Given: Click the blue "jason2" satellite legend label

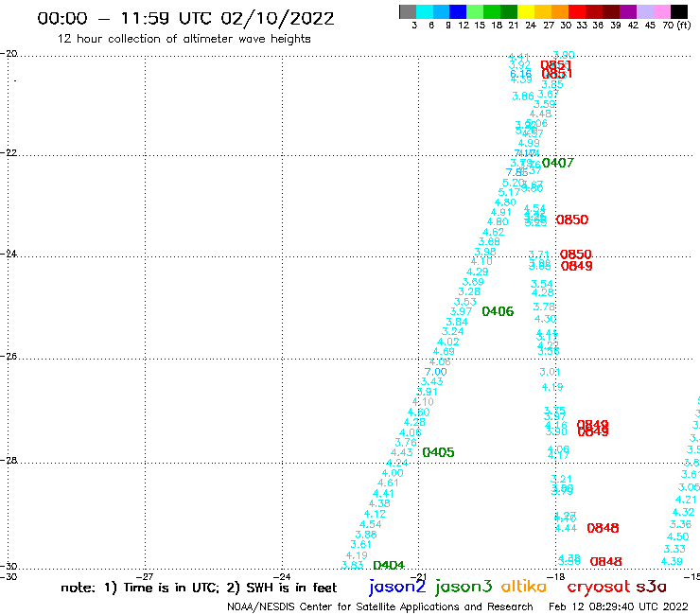Looking at the screenshot, I should point(397,587).
